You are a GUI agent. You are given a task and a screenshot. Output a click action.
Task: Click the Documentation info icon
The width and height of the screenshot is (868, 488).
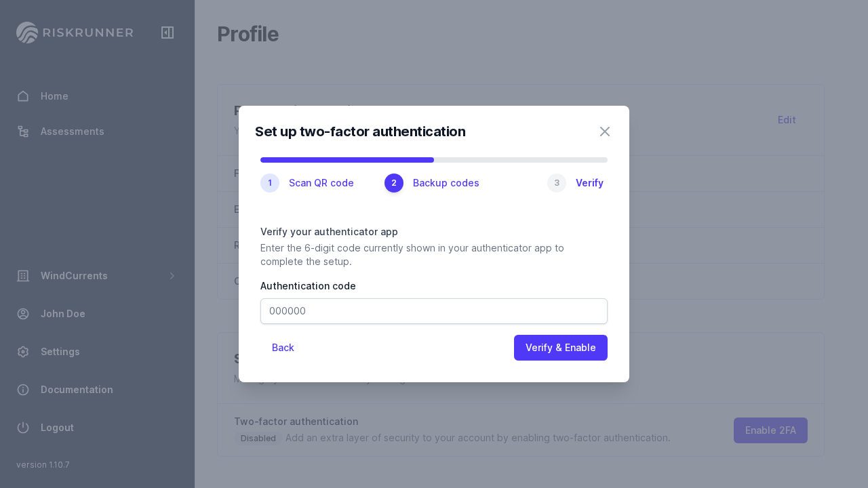pos(23,390)
